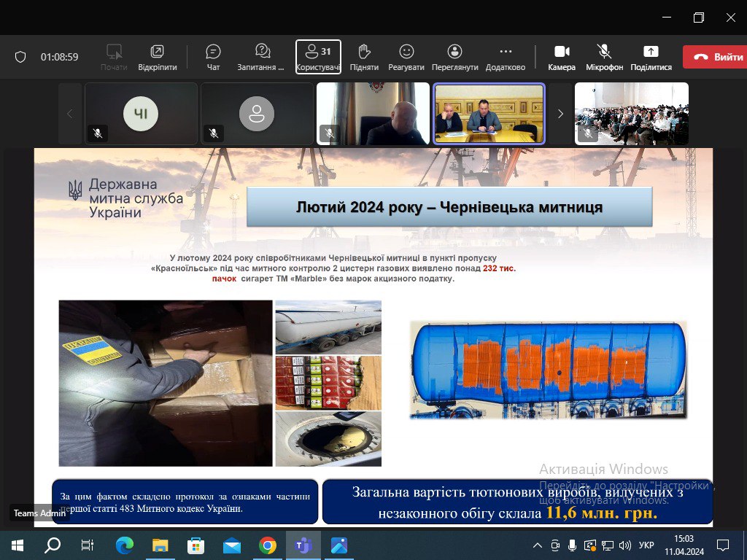Toggle the Камера on or off
The width and height of the screenshot is (747, 560).
pyautogui.click(x=562, y=57)
